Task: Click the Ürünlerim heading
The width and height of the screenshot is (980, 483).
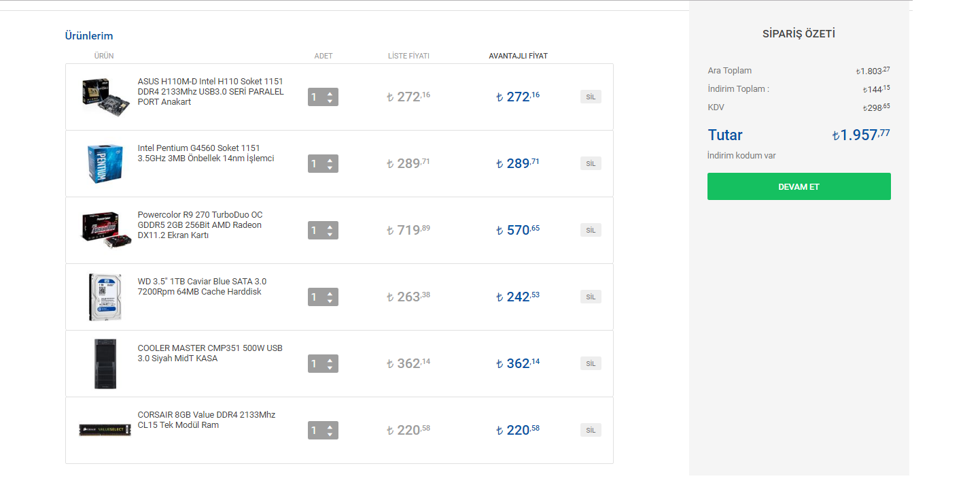Action: tap(89, 35)
